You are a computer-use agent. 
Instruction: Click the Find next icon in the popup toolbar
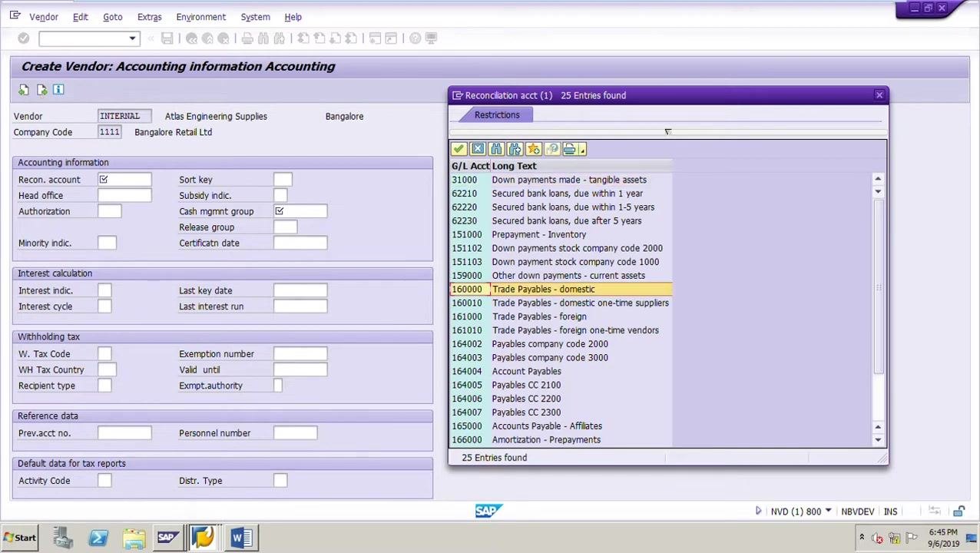[515, 149]
